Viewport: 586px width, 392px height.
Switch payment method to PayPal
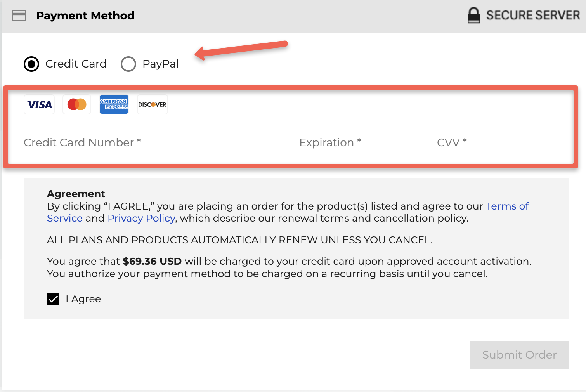tap(128, 64)
